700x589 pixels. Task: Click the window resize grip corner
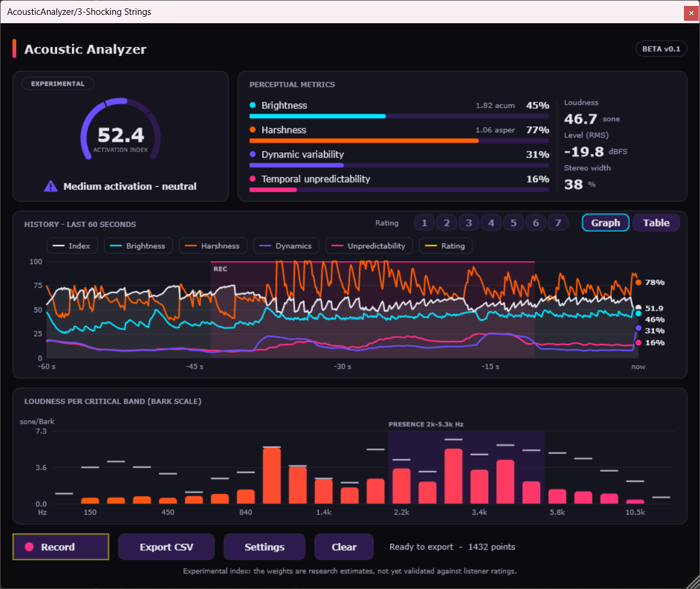pyautogui.click(x=693, y=582)
